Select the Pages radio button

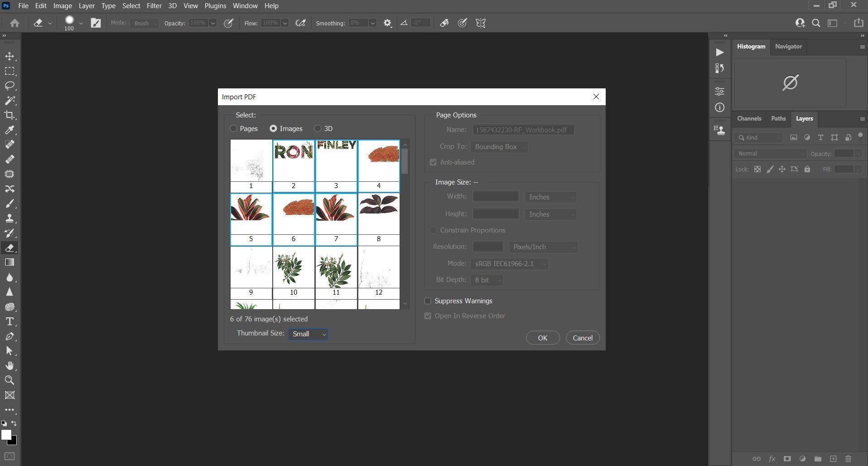(233, 129)
